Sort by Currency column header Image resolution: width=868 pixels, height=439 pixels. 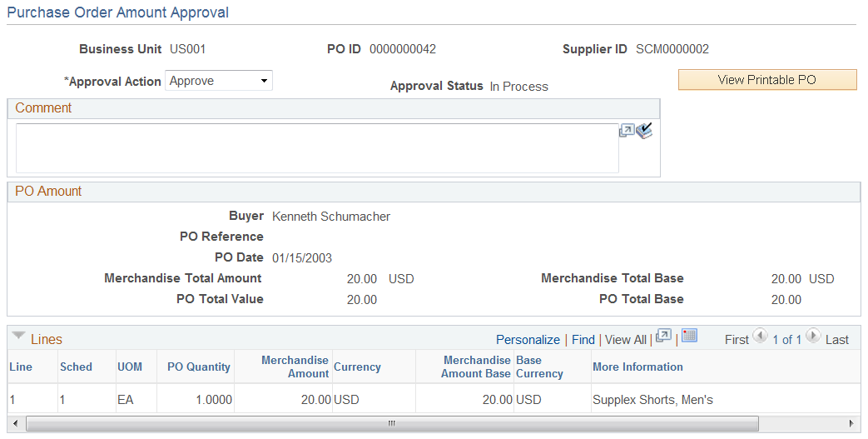[x=357, y=367]
